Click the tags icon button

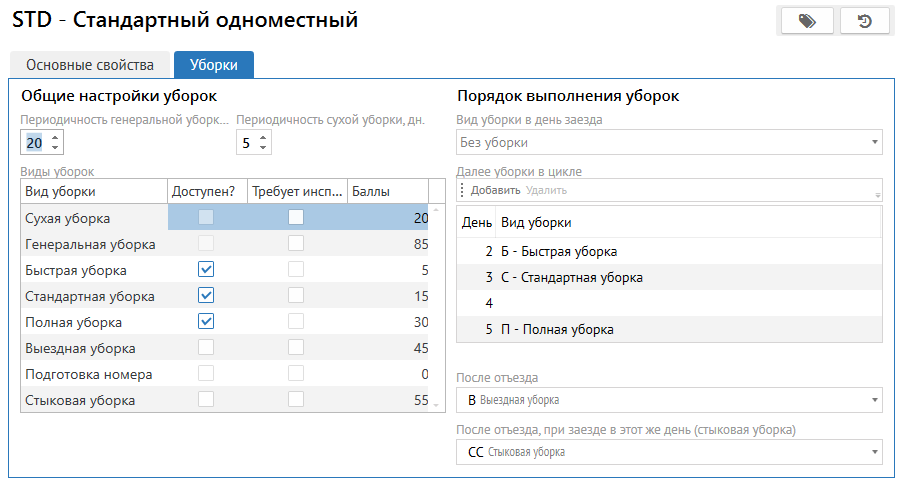coord(807,21)
